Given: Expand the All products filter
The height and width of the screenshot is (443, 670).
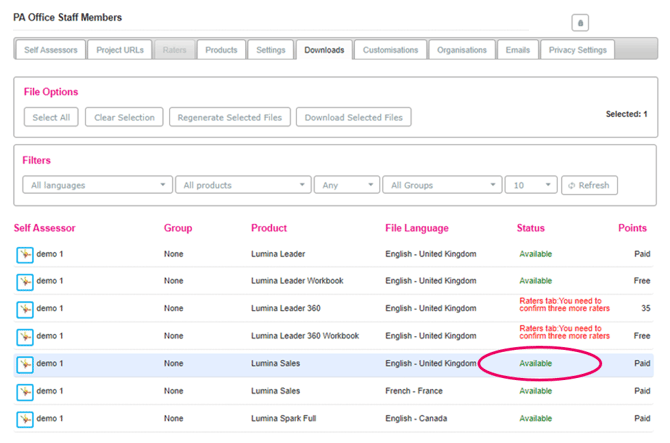Looking at the screenshot, I should pyautogui.click(x=242, y=185).
